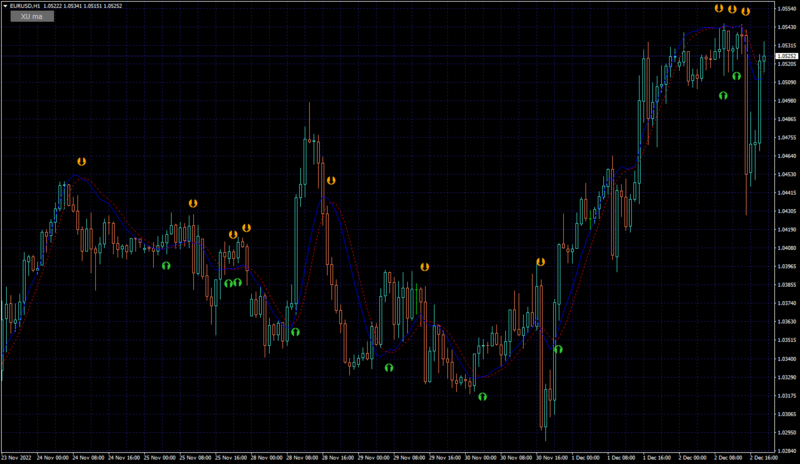This screenshot has width=800, height=464.
Task: Click the 25 Nov 08:00 time label
Action: click(x=195, y=458)
